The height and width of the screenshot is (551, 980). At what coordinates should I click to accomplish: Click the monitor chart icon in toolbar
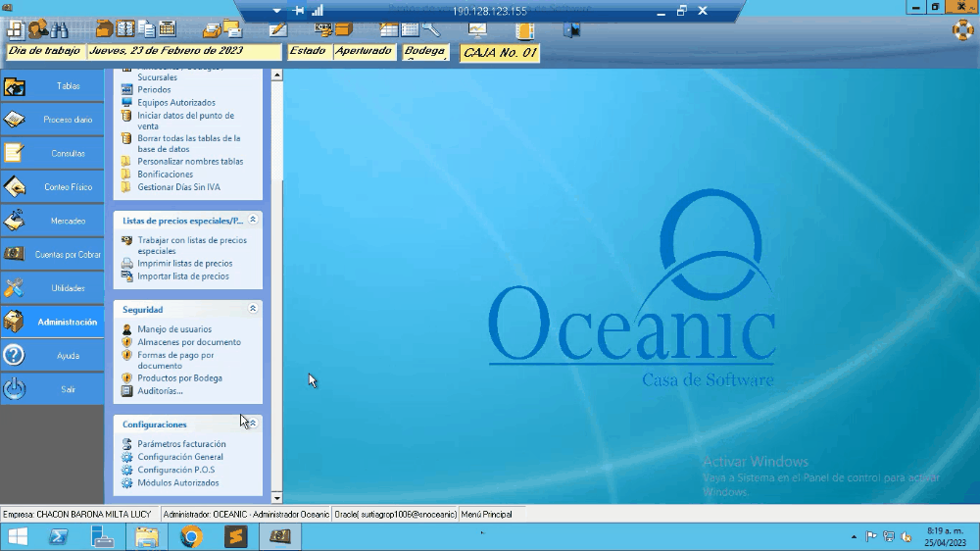tap(477, 29)
